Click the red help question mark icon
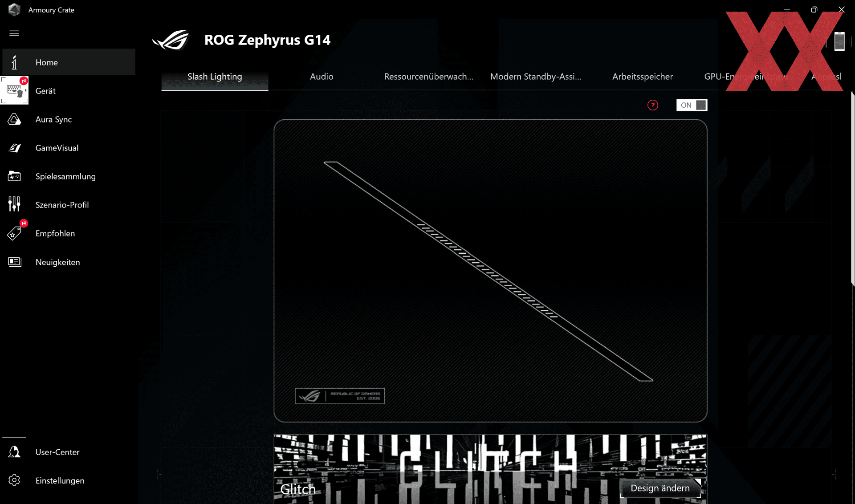Viewport: 855px width, 504px height. coord(652,105)
